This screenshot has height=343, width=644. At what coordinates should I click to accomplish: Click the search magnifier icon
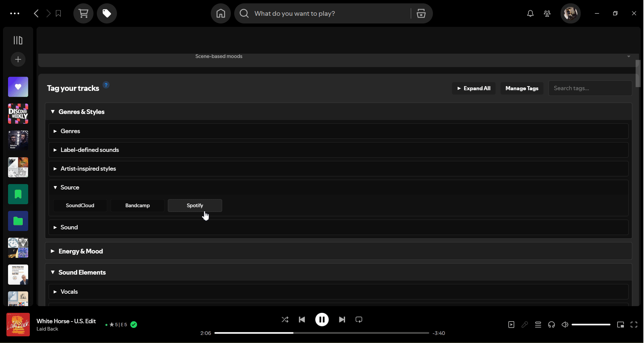244,13
